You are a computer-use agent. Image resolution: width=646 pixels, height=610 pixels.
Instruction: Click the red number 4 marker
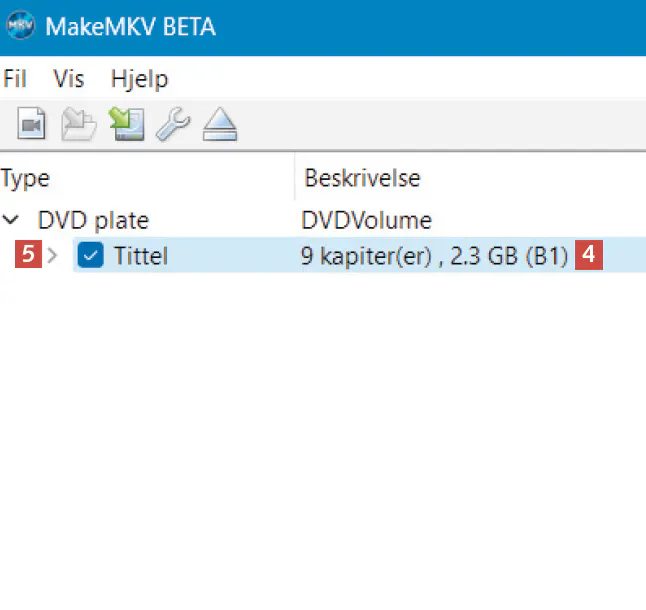coord(590,256)
